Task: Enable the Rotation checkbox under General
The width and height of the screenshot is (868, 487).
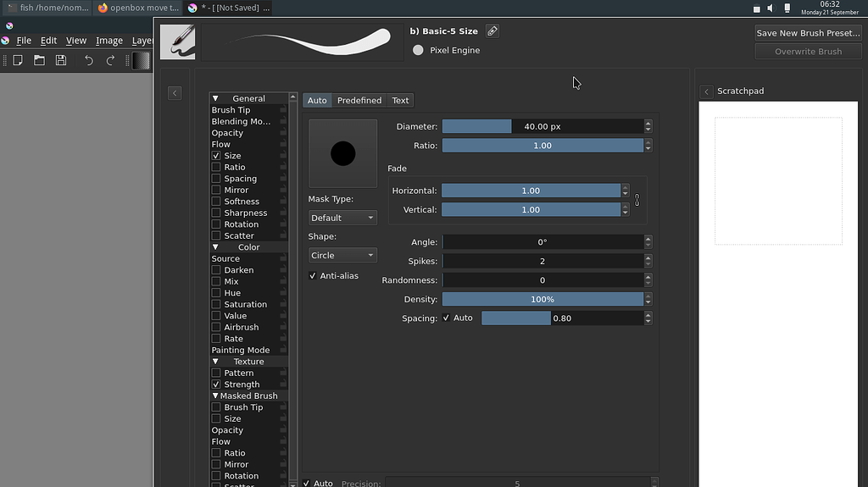Action: (216, 224)
